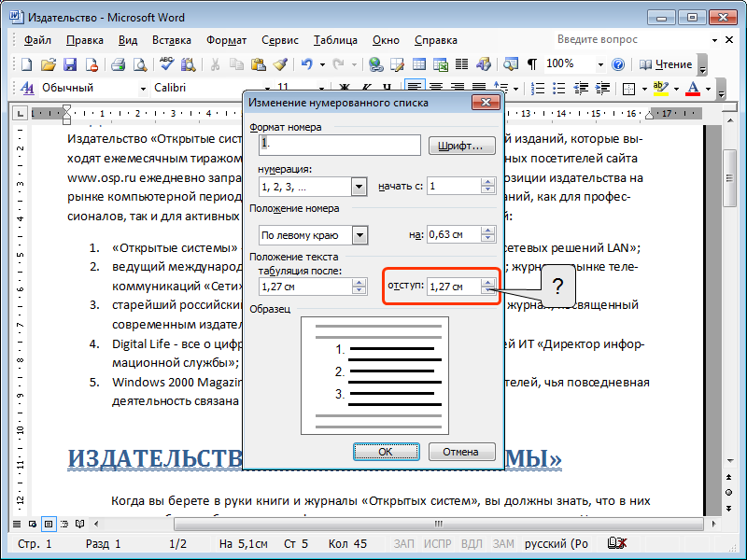Open the line spacing dropdown arrow

[x=516, y=89]
